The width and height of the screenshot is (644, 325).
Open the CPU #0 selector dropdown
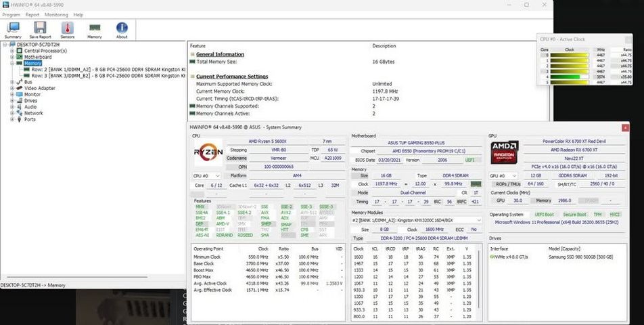(206, 176)
